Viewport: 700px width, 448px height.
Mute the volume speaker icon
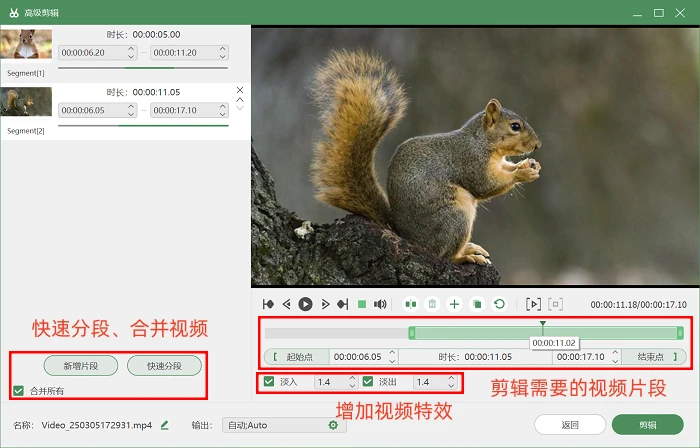pyautogui.click(x=380, y=304)
